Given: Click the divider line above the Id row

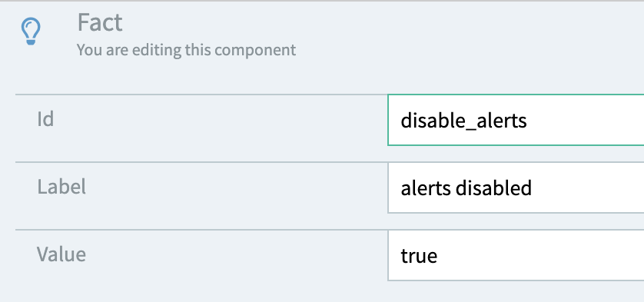Looking at the screenshot, I should 201,95.
